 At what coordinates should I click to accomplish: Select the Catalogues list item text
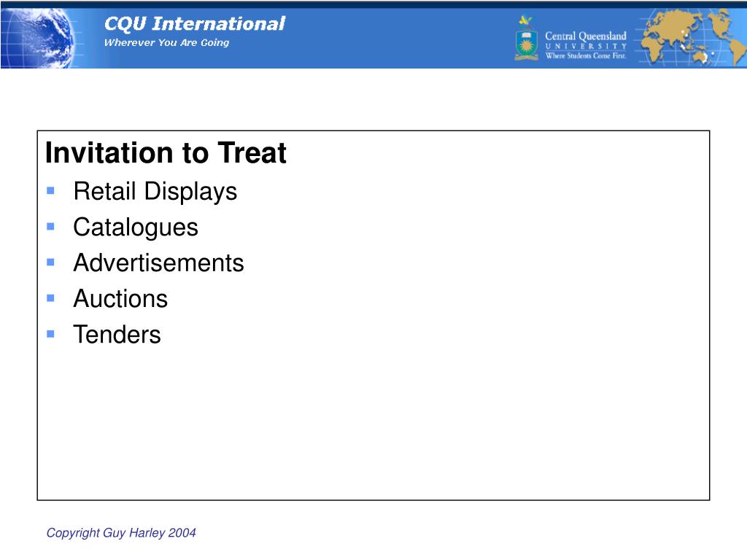[x=135, y=227]
